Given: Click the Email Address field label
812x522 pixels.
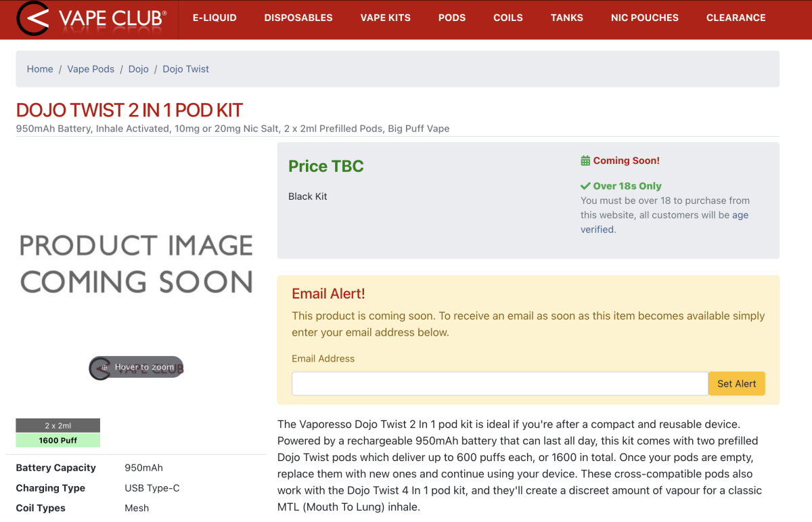Looking at the screenshot, I should point(323,359).
